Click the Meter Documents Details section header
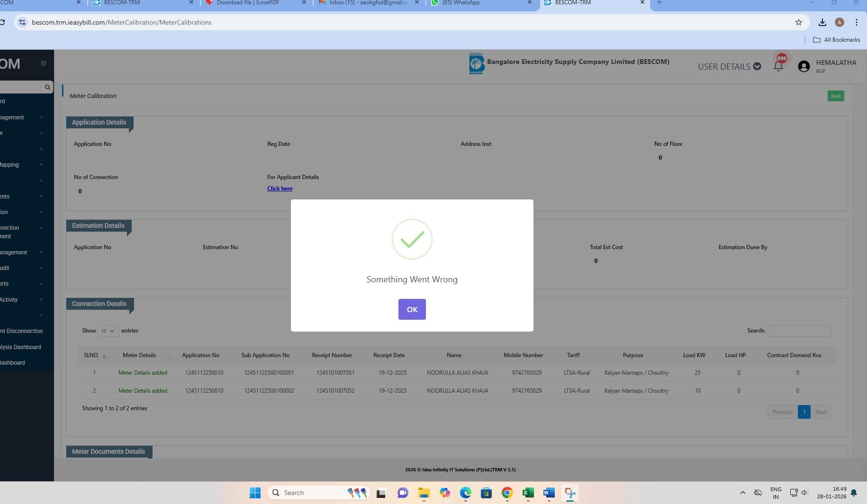Viewport: 867px width, 504px height. point(108,452)
